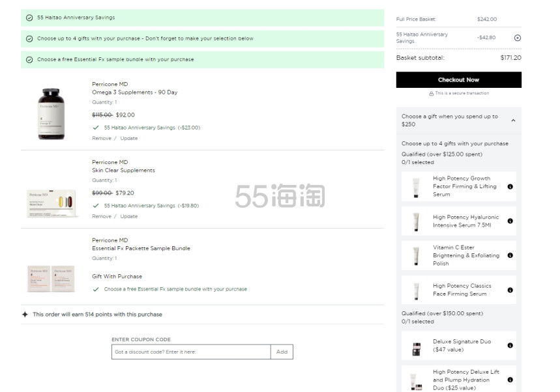Viewport: 560px width, 392px height.
Task: Click Add to apply coupon code
Action: pos(282,352)
